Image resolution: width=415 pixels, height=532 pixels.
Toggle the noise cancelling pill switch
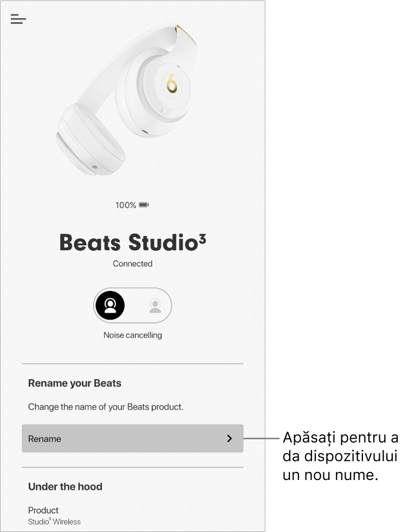133,306
